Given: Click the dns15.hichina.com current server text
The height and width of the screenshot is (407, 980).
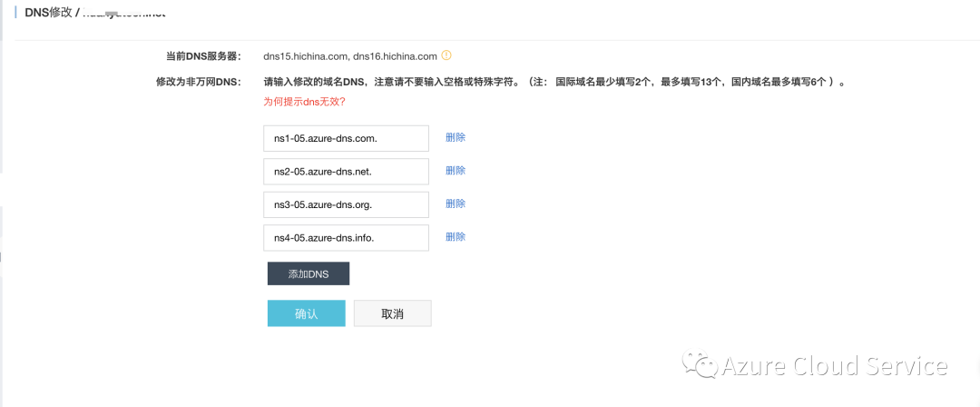Looking at the screenshot, I should click(x=305, y=56).
